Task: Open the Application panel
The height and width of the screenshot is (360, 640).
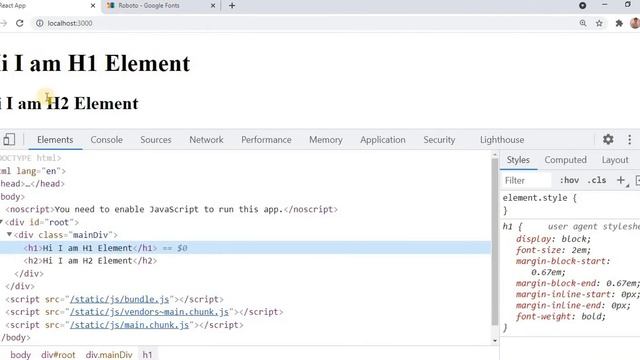Action: coord(382,140)
